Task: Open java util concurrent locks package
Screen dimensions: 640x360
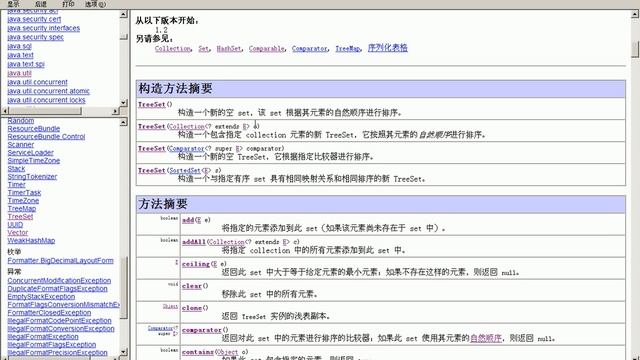Action: coord(47,100)
